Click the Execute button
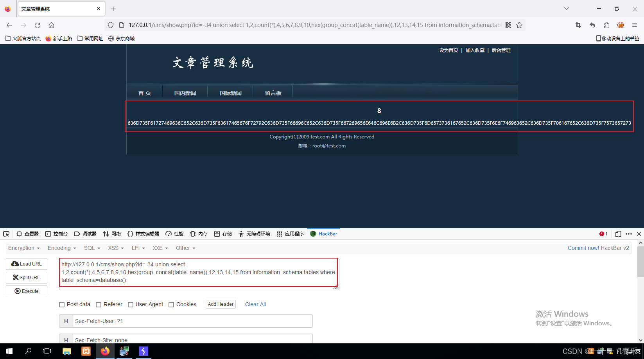 coord(27,291)
